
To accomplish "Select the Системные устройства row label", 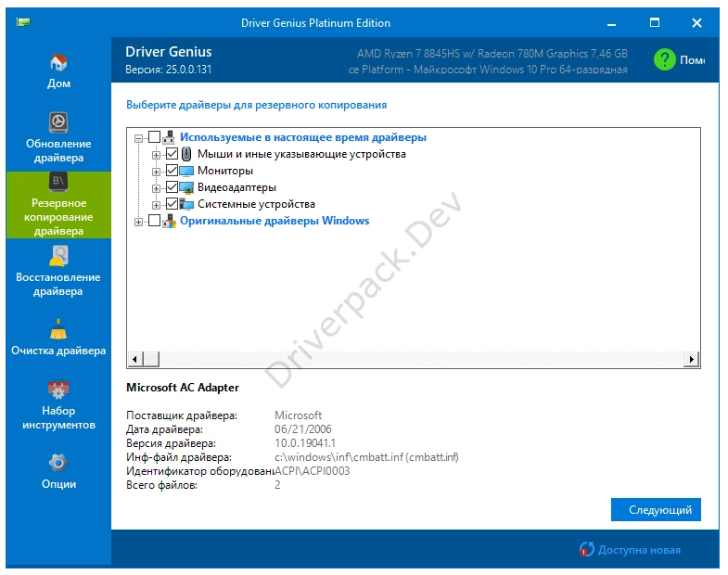I will (x=256, y=204).
